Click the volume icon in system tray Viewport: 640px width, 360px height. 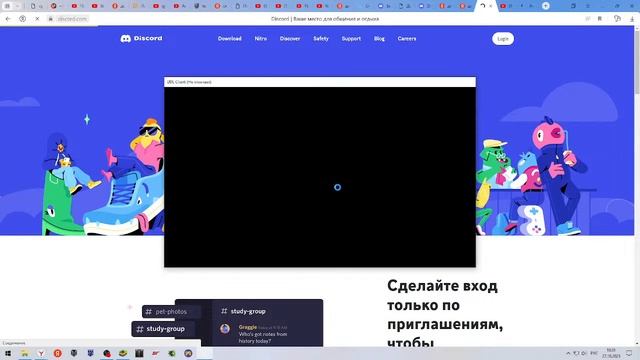coord(584,353)
